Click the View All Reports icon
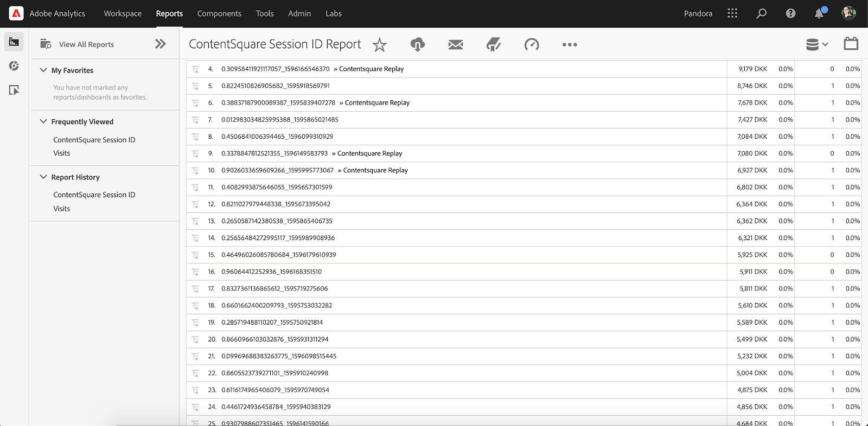Viewport: 868px width, 426px height. pos(46,44)
